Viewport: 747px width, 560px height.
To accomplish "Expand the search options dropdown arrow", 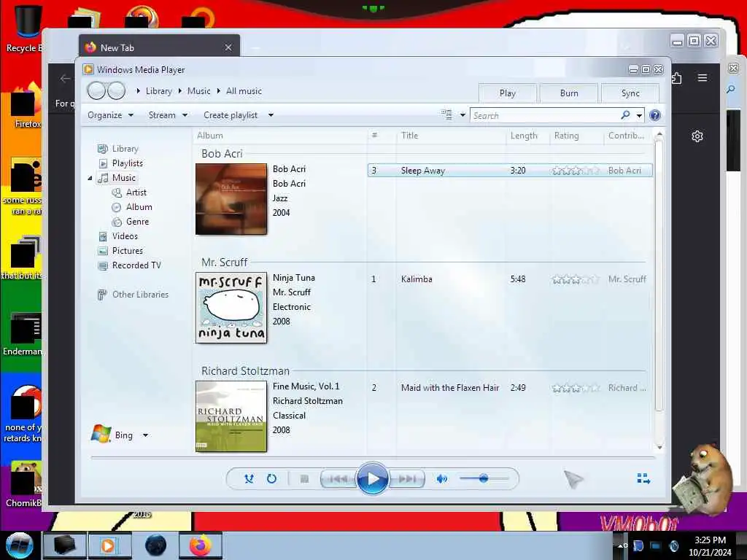I will pos(639,115).
